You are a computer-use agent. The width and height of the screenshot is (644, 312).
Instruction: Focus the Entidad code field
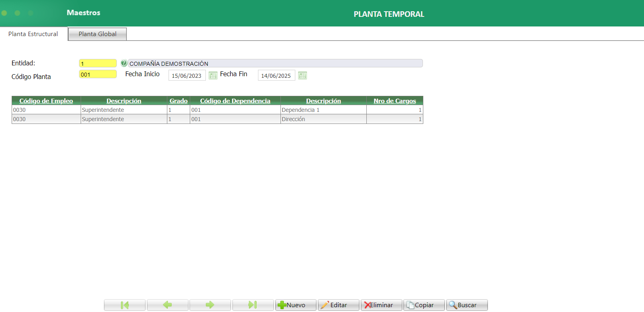pos(98,63)
